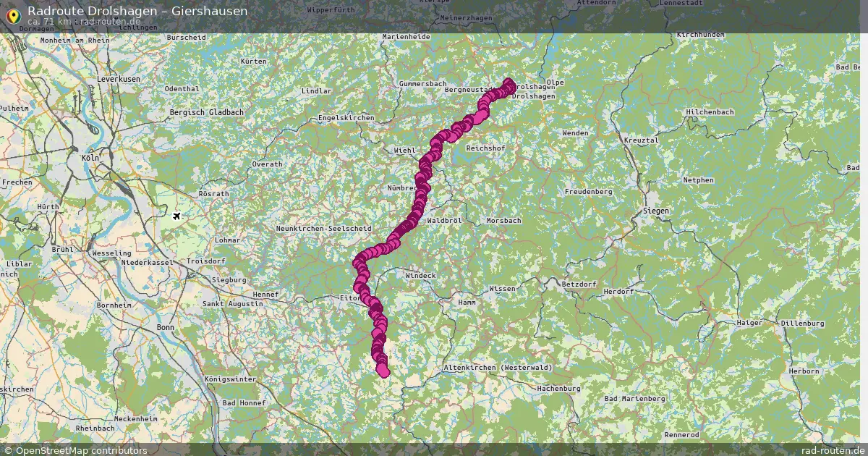The image size is (868, 456).
Task: Click the Engelskirchen label
Action: [x=346, y=117]
